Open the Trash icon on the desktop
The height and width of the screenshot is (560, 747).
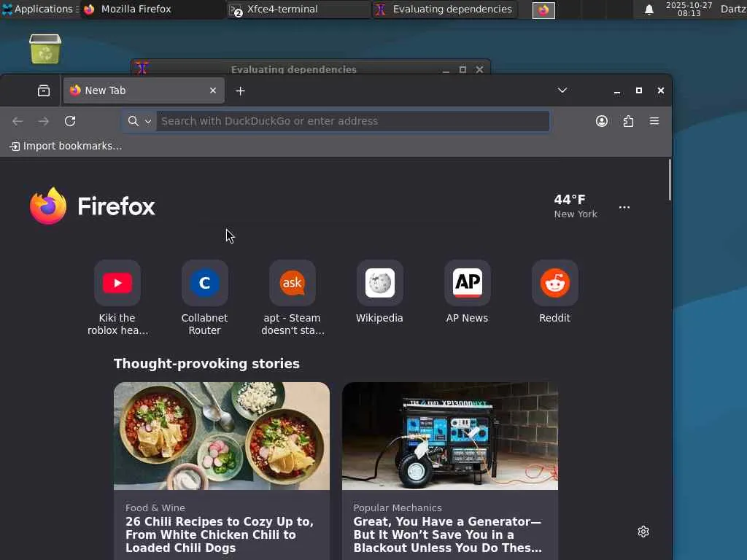45,49
